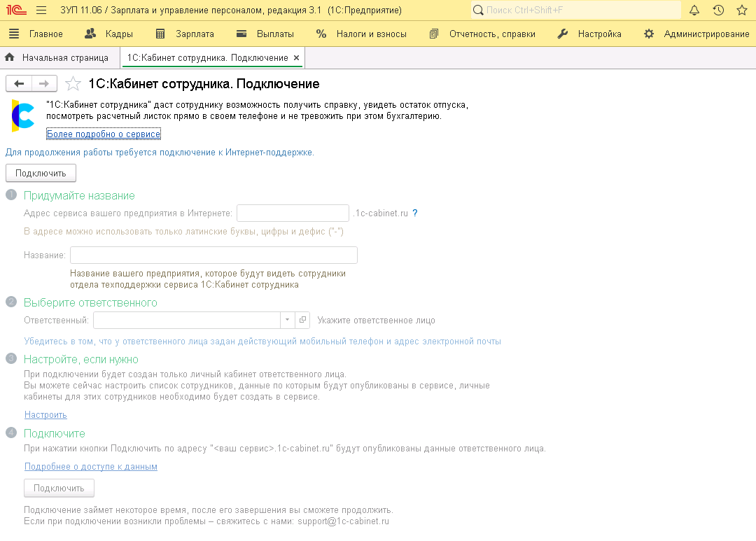Go back with the left arrow button
The image size is (756, 541).
(19, 83)
